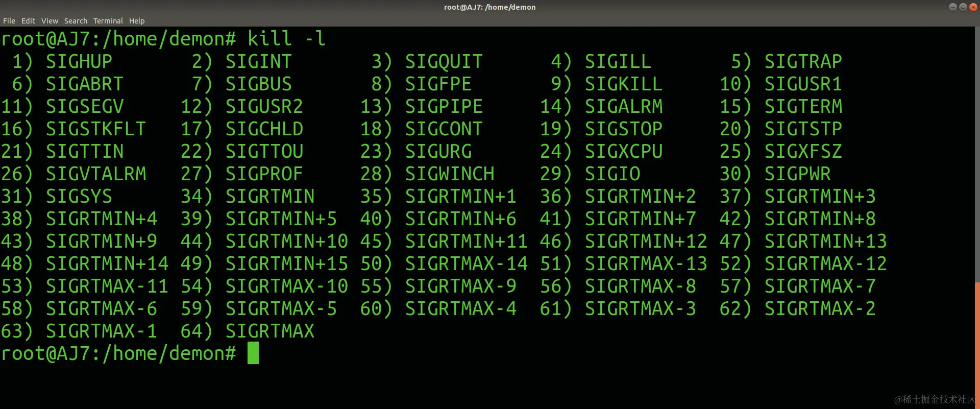The width and height of the screenshot is (980, 409).
Task: Click the SIGRTMIN+13 signal name
Action: point(825,241)
